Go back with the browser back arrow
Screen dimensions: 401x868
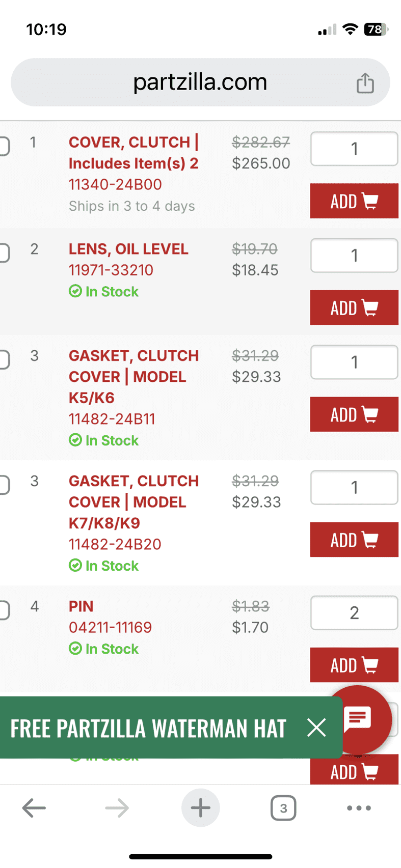34,808
